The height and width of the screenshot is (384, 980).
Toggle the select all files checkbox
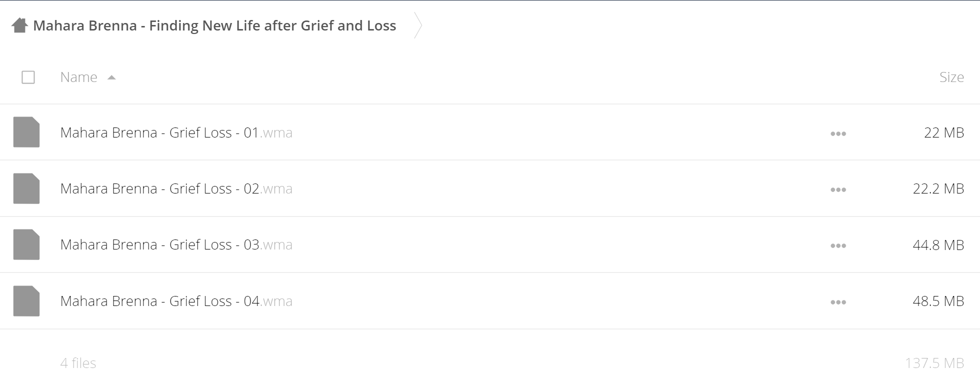[28, 77]
